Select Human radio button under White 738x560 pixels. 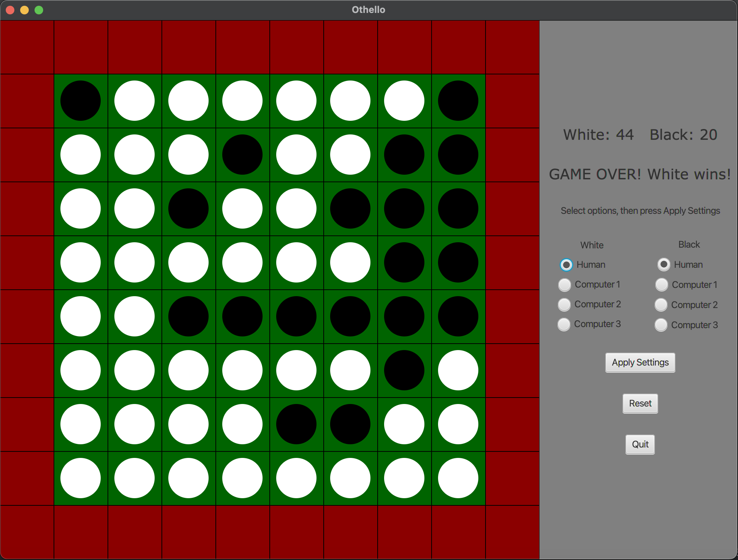click(x=566, y=265)
